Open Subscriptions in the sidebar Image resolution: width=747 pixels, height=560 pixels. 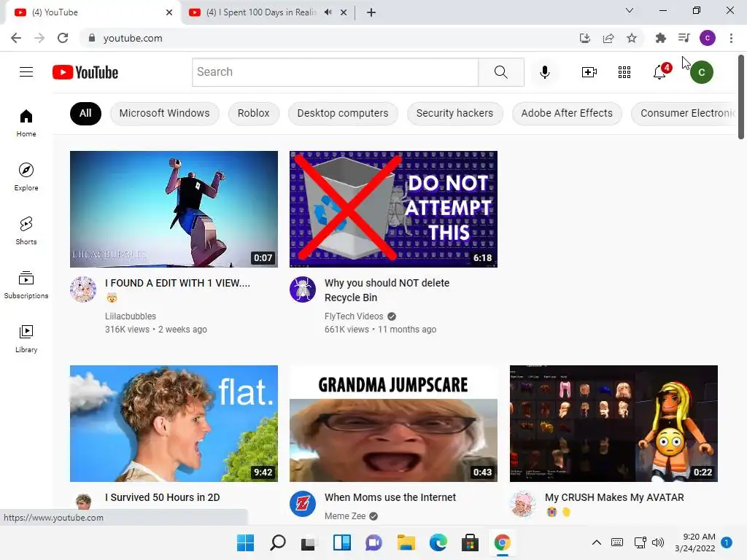point(26,285)
